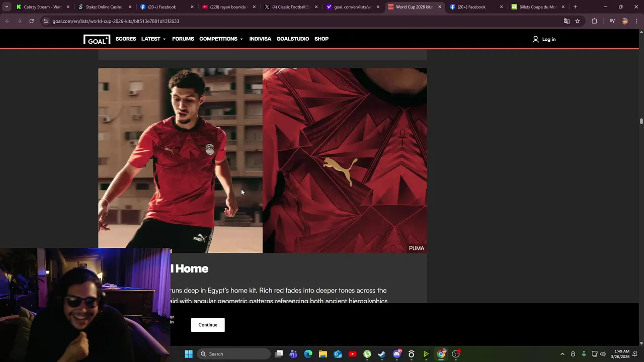View site information icon in address bar
The image size is (644, 362).
(x=46, y=21)
